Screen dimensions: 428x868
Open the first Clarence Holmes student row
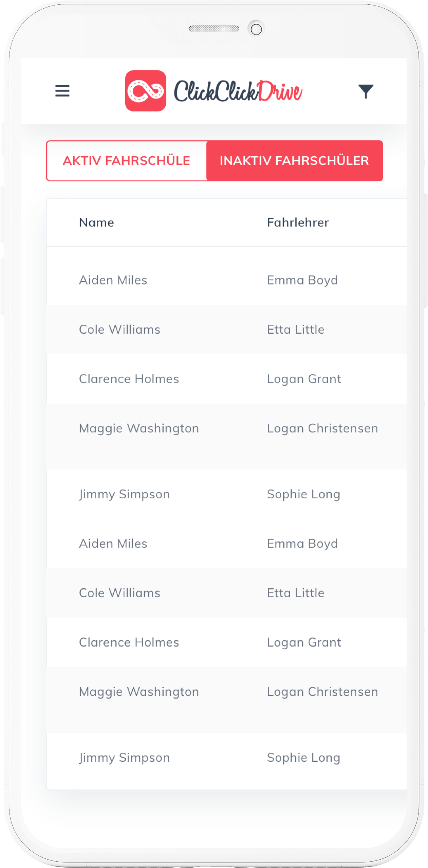129,379
